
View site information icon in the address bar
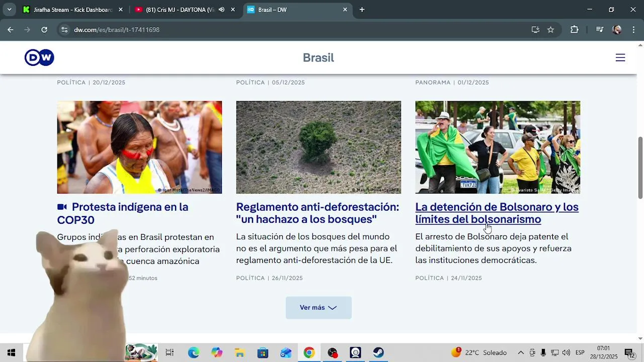64,30
